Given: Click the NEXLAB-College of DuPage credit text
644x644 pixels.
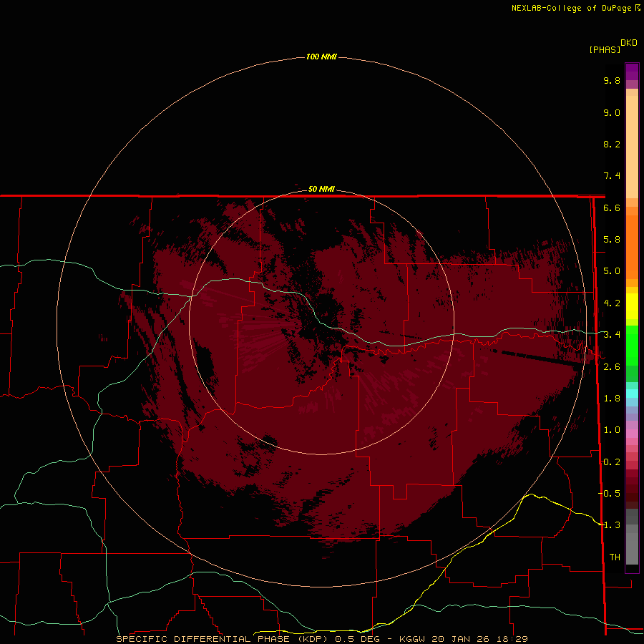Looking at the screenshot, I should tap(571, 8).
